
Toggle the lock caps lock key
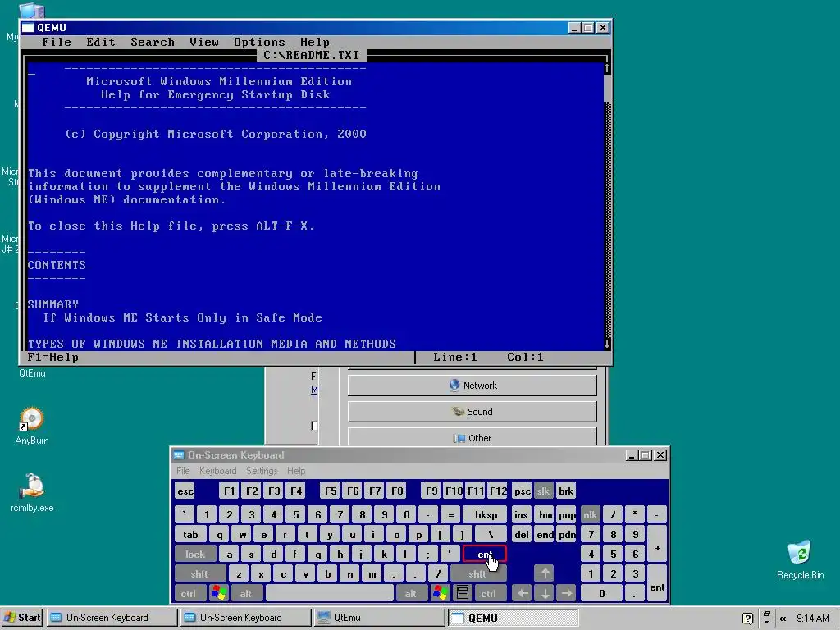pyautogui.click(x=195, y=554)
